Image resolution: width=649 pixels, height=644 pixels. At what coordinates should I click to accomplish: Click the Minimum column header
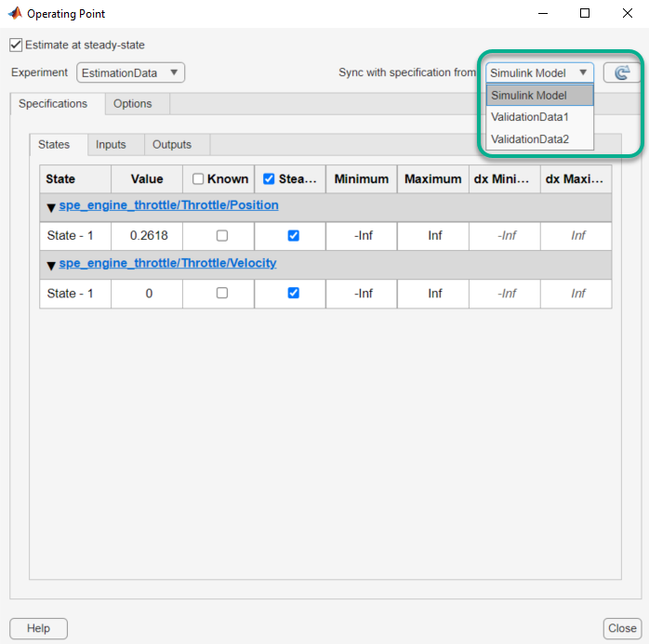coord(362,179)
